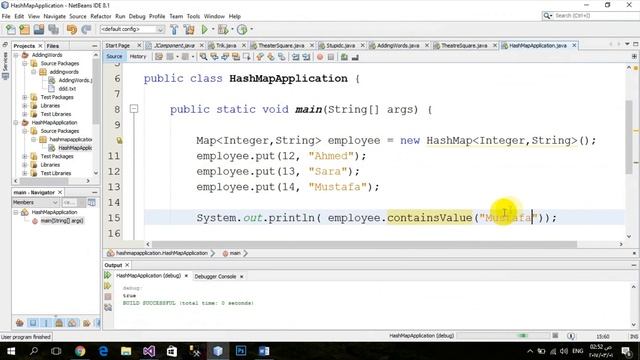Toggle Show Static Members filter in Navigator
The height and width of the screenshot is (360, 640).
[x=46, y=323]
